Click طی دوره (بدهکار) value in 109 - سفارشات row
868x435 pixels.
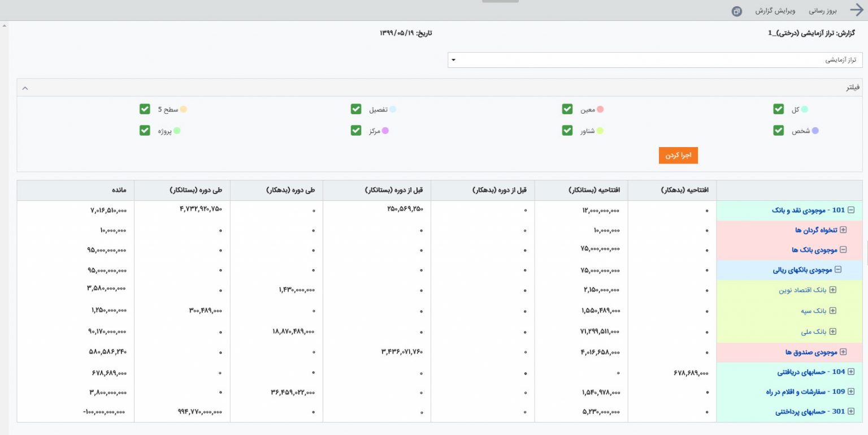coord(293,391)
